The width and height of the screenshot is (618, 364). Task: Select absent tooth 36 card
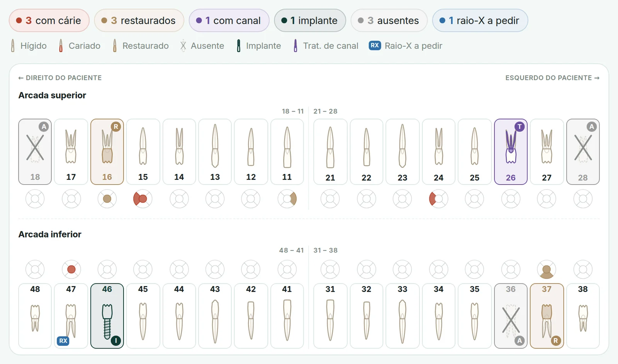click(511, 316)
